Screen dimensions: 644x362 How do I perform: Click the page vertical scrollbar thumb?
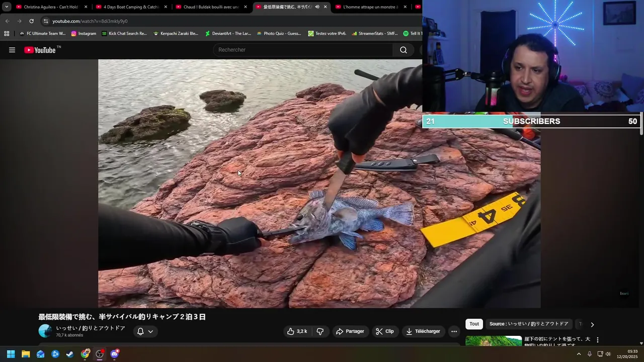[x=641, y=124]
